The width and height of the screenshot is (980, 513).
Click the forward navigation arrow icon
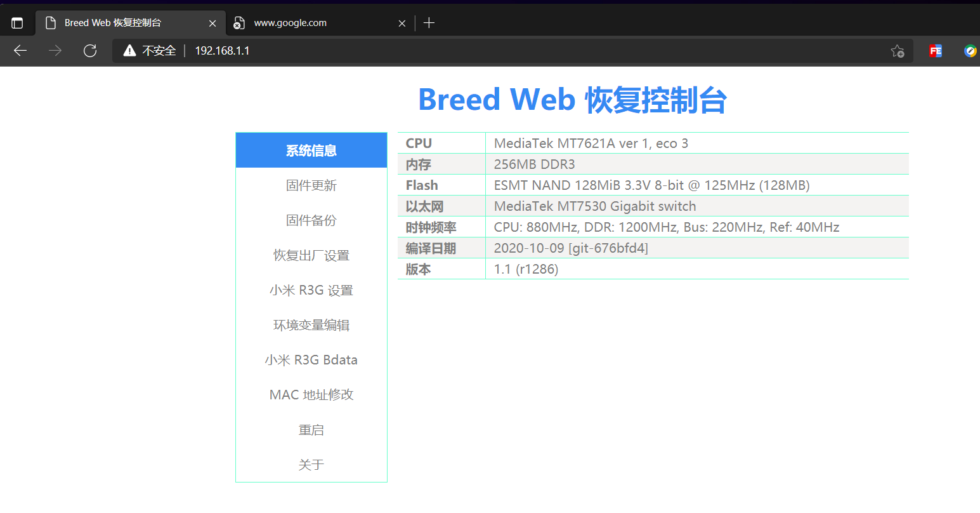pyautogui.click(x=55, y=51)
